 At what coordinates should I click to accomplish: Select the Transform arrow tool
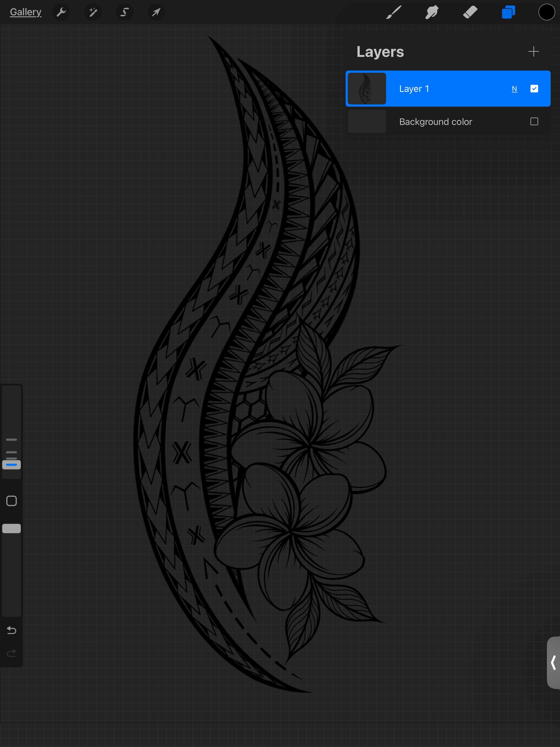[156, 12]
